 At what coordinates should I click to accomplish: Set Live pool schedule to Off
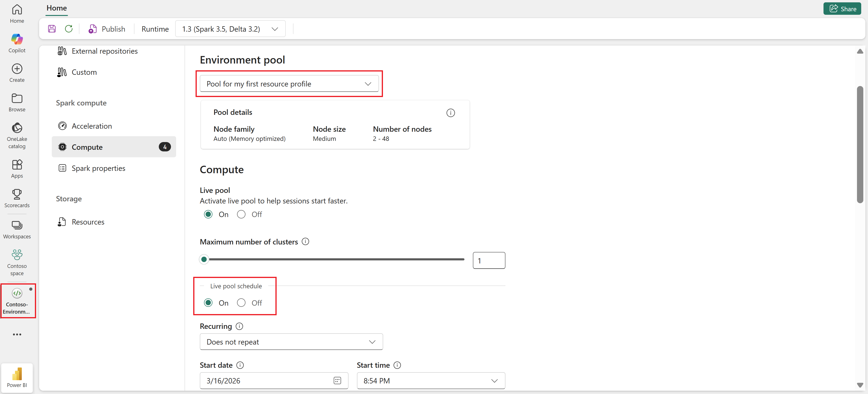pos(241,303)
